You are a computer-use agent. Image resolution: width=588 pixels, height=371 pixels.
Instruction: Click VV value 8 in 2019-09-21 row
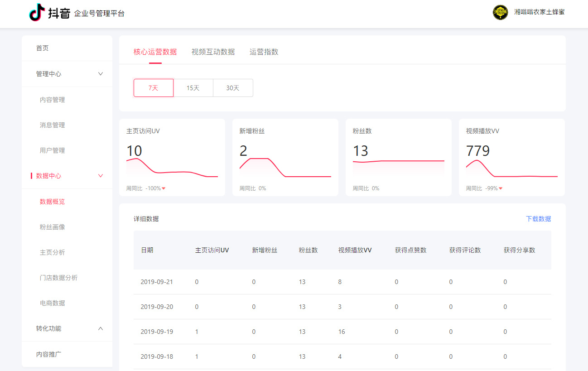coord(340,282)
